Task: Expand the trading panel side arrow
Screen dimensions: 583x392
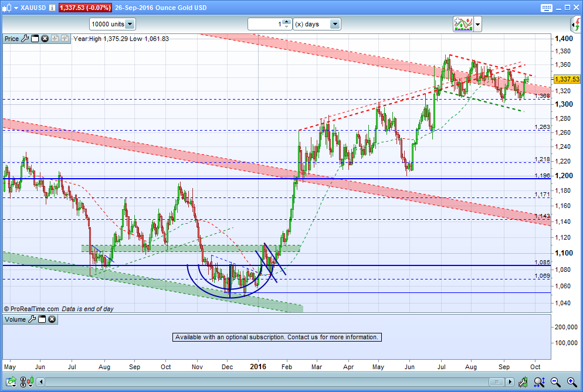Action: click(575, 25)
